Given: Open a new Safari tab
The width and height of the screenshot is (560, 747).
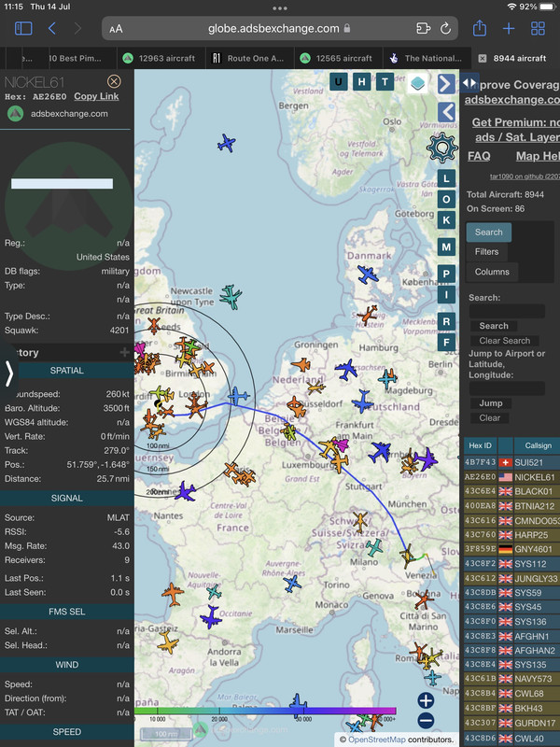Looking at the screenshot, I should click(509, 29).
